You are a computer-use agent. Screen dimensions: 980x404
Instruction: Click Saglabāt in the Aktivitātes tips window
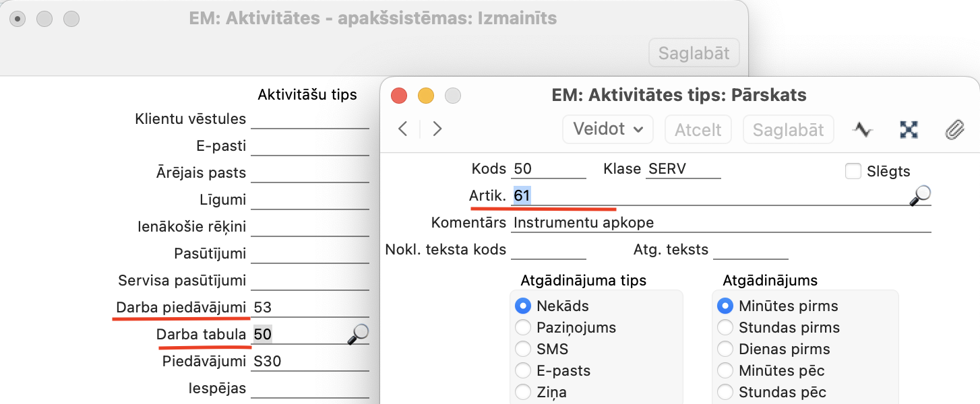788,129
